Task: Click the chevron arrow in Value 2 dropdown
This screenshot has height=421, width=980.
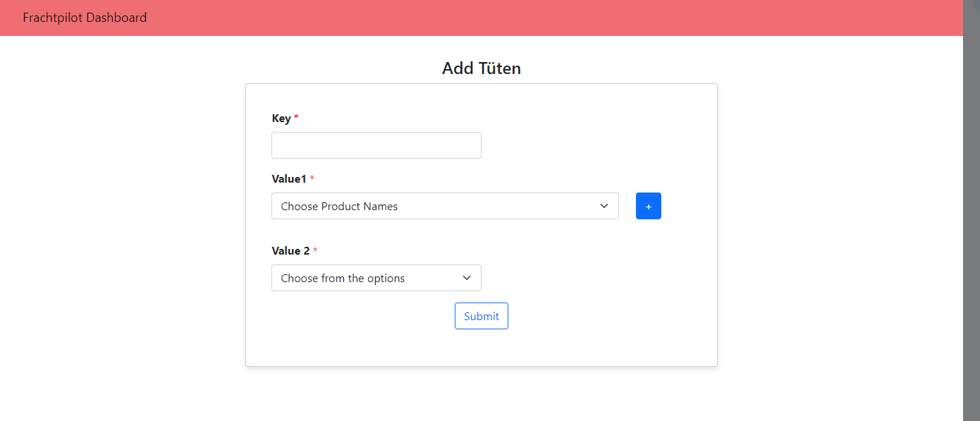Action: pos(467,278)
